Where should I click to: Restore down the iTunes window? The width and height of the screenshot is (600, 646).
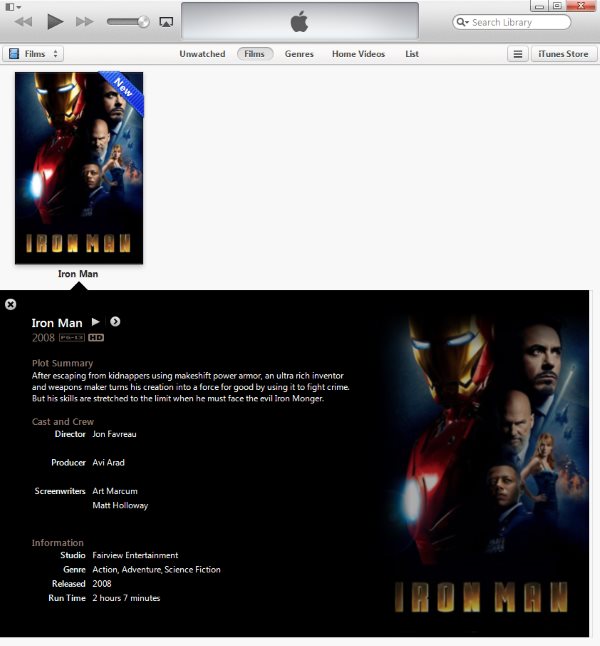pos(557,6)
